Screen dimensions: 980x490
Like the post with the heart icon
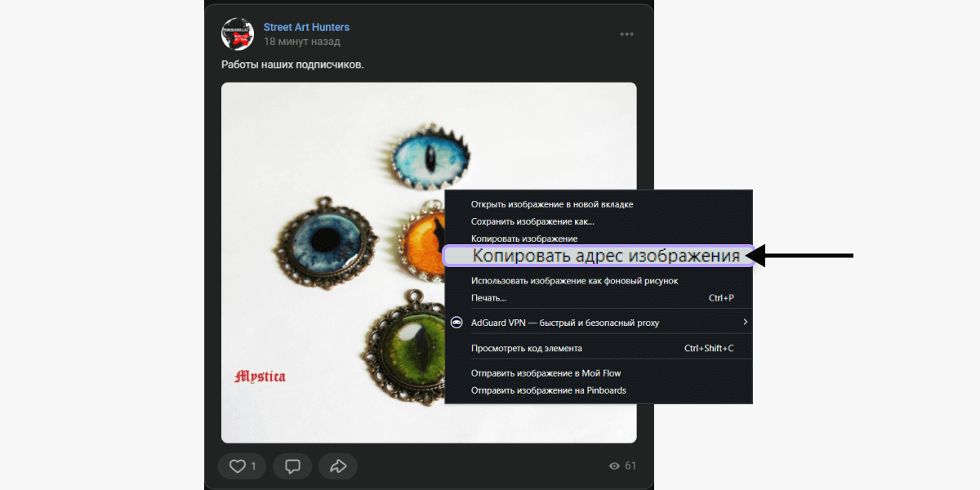coord(242,466)
